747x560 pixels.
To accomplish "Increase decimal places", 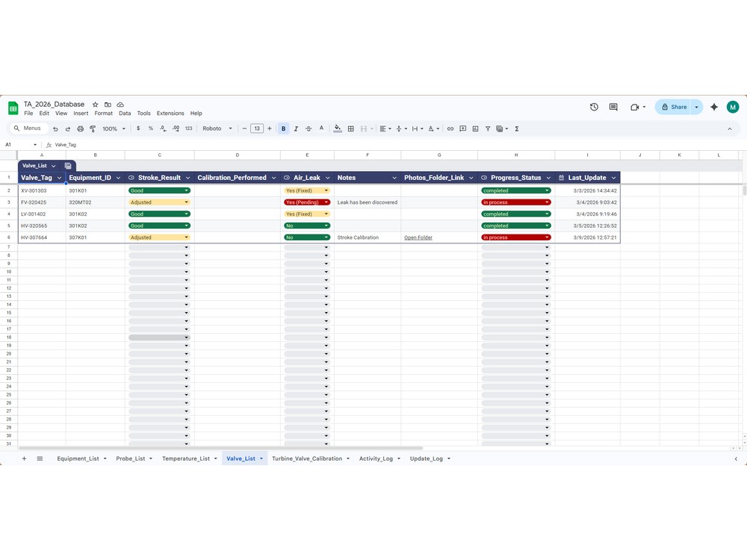I will pos(176,128).
